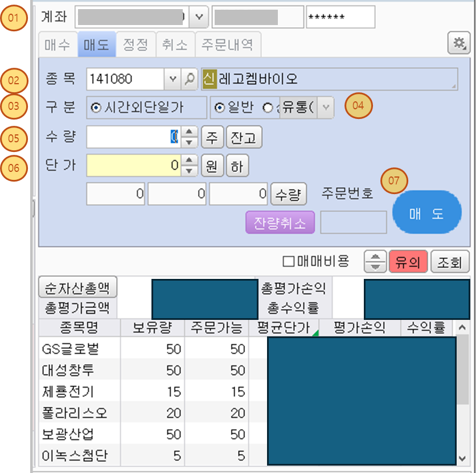This screenshot has height=473, width=476.
Task: Select the 폴라리스오 holdings row
Action: [248, 413]
